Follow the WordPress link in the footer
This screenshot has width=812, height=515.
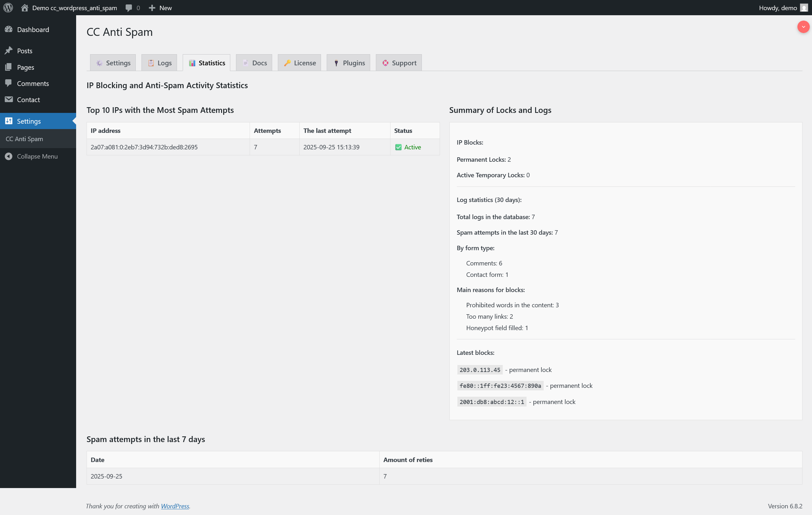point(175,506)
